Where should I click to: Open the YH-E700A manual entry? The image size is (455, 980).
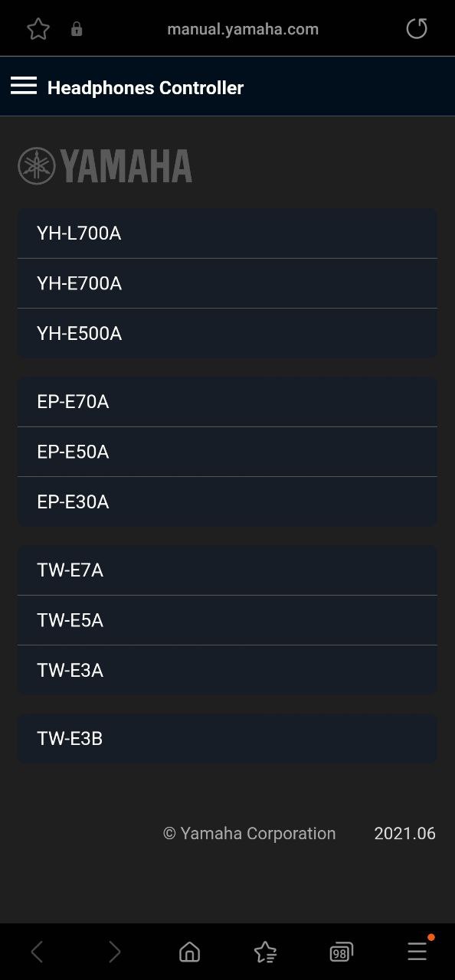pos(227,283)
